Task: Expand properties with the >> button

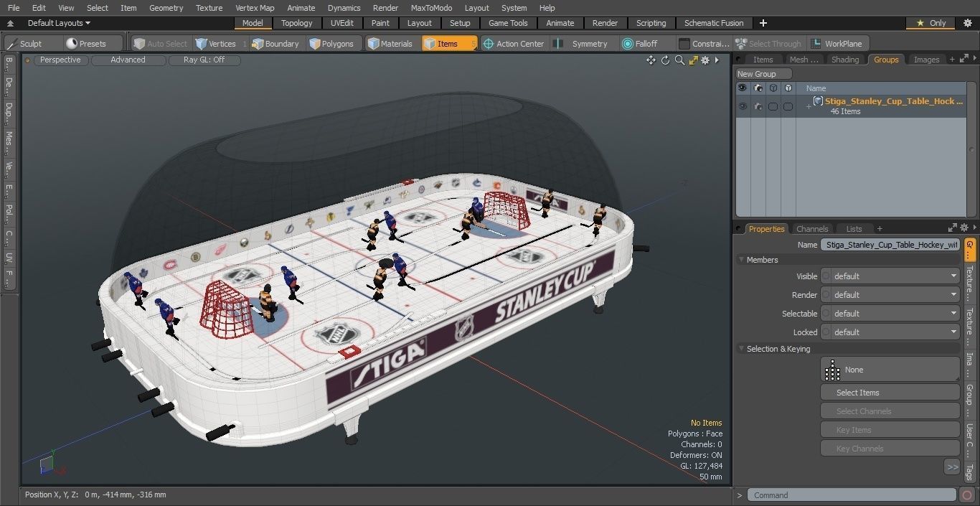Action: [952, 467]
